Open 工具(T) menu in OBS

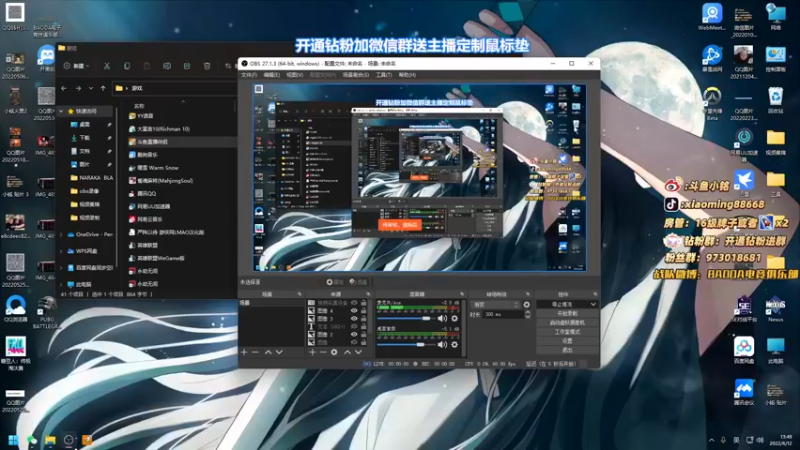tap(384, 75)
